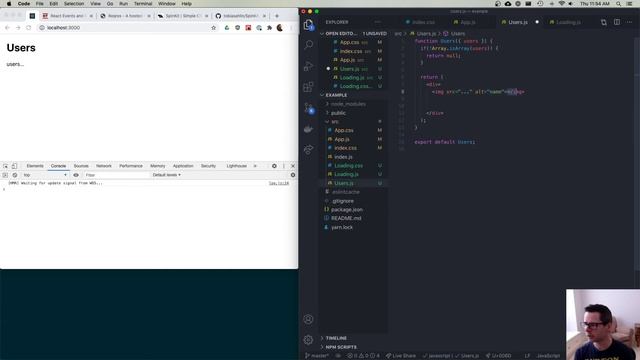Close the DevTools panel
Viewport: 640px width, 360px height.
click(293, 166)
